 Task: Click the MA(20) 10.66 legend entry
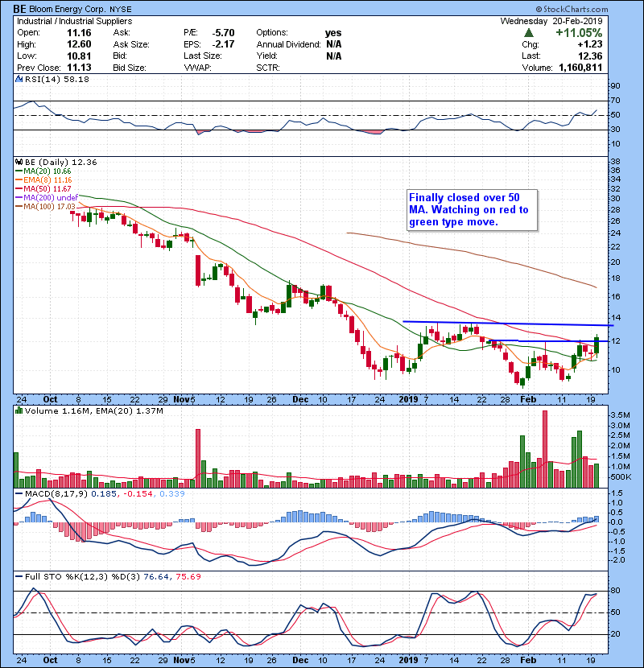(x=43, y=171)
